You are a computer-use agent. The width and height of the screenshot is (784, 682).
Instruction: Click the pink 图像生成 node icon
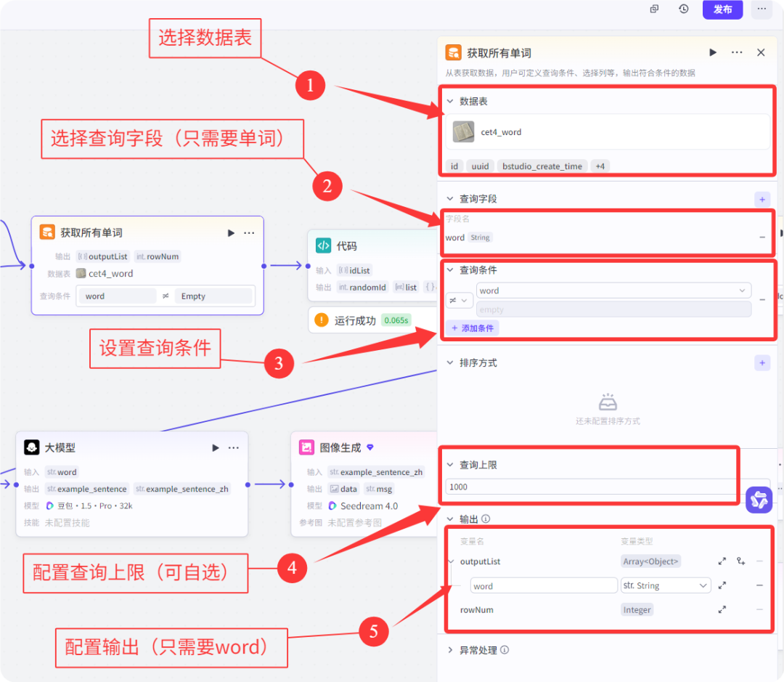point(309,447)
